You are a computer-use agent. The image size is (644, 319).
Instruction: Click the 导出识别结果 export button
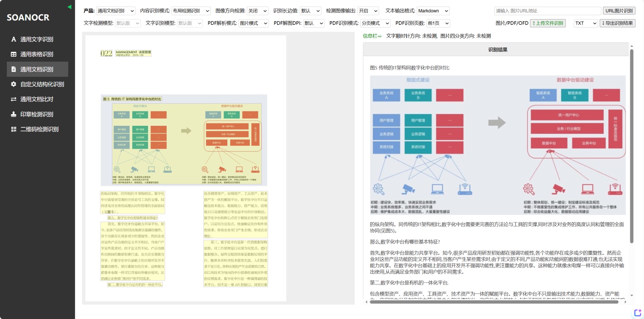point(617,23)
